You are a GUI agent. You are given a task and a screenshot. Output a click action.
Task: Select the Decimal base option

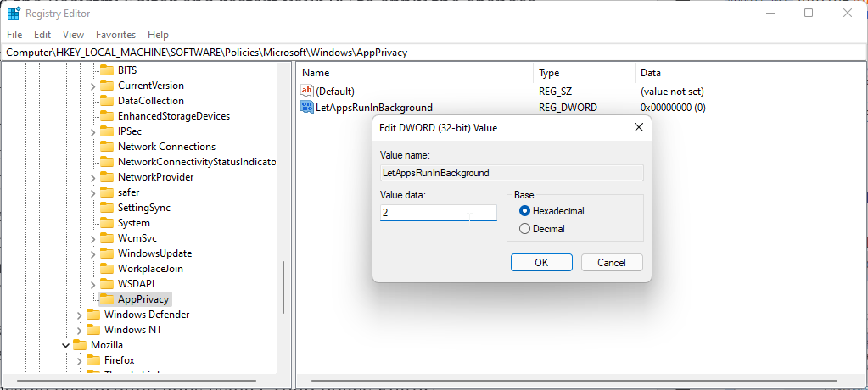524,229
